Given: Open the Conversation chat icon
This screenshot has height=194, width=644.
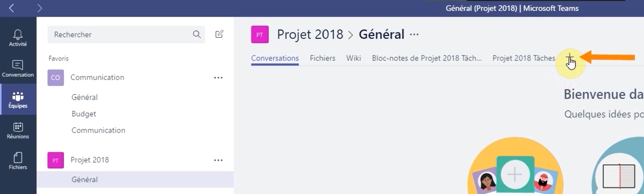Looking at the screenshot, I should coord(18,65).
